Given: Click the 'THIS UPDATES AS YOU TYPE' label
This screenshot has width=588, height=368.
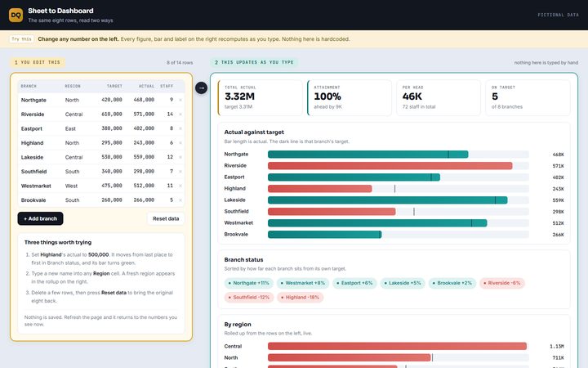Looking at the screenshot, I should pos(254,62).
